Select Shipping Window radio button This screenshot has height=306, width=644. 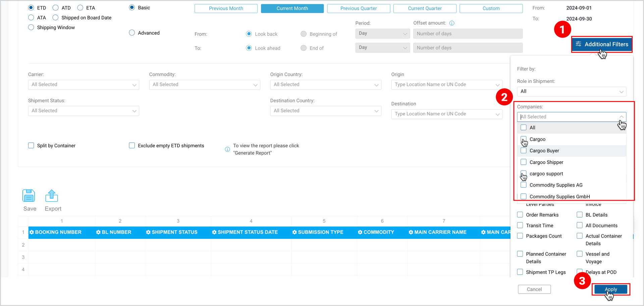pyautogui.click(x=31, y=28)
